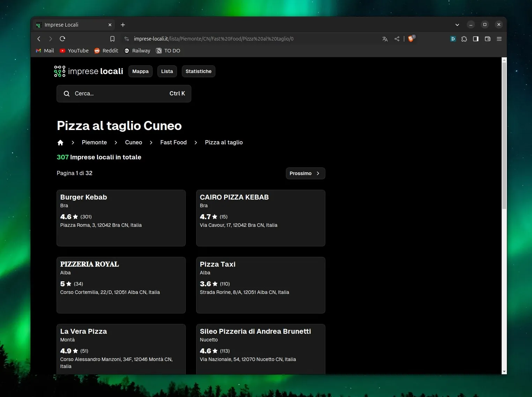
Task: Go to next page with Prossimo
Action: click(305, 173)
